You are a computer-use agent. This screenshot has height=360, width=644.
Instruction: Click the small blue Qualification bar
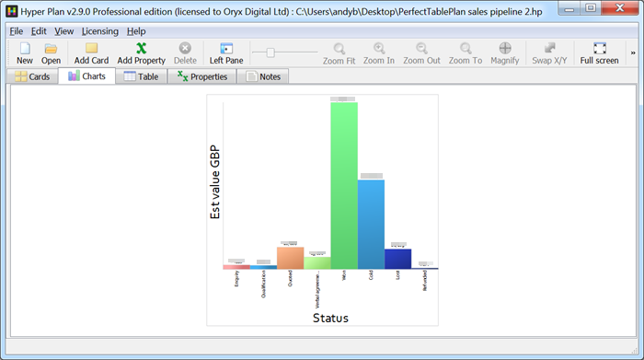263,267
